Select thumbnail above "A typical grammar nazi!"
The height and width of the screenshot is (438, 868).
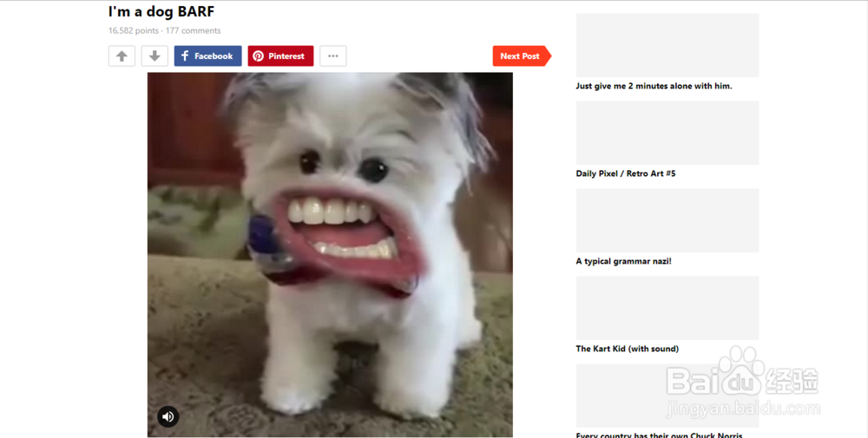(667, 220)
